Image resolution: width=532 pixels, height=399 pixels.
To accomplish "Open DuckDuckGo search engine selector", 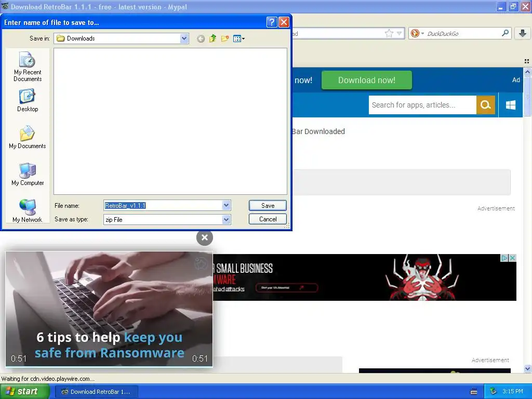I will click(x=417, y=33).
